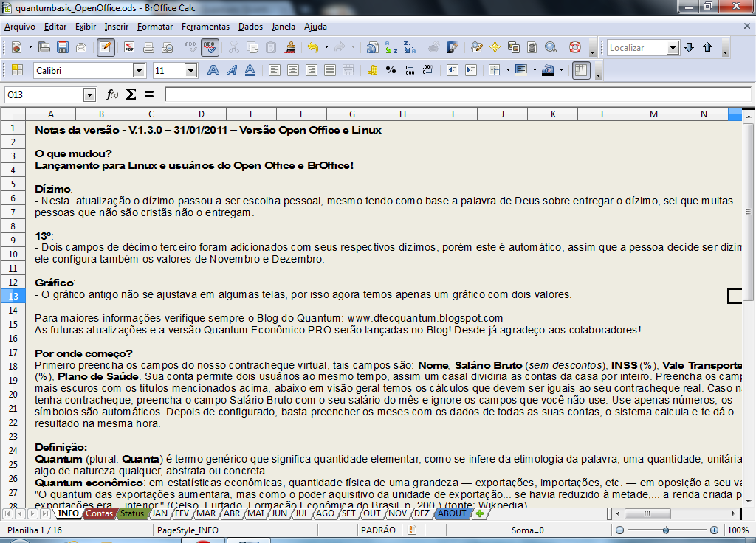Print the file directly
This screenshot has width=756, height=543.
(148, 47)
